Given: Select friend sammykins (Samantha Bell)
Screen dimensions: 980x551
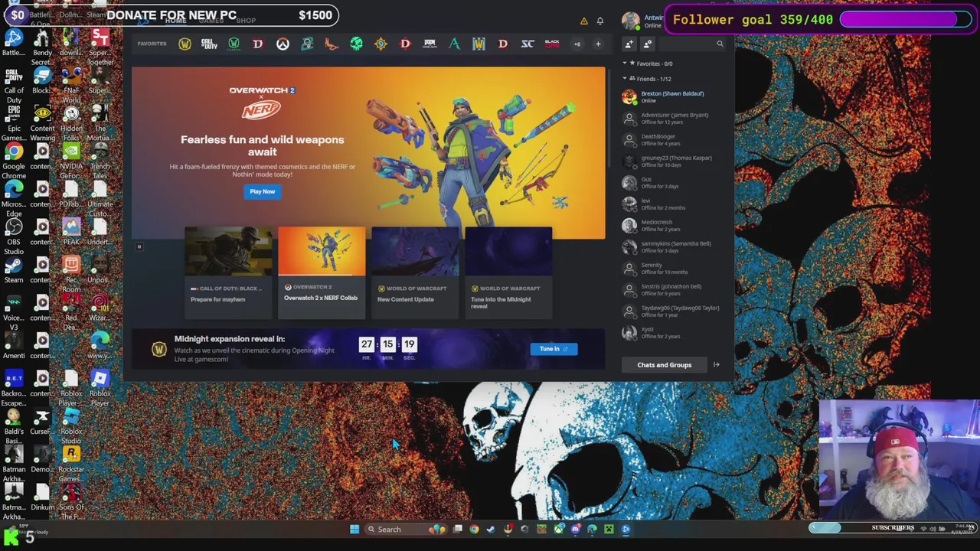Looking at the screenshot, I should (x=672, y=247).
